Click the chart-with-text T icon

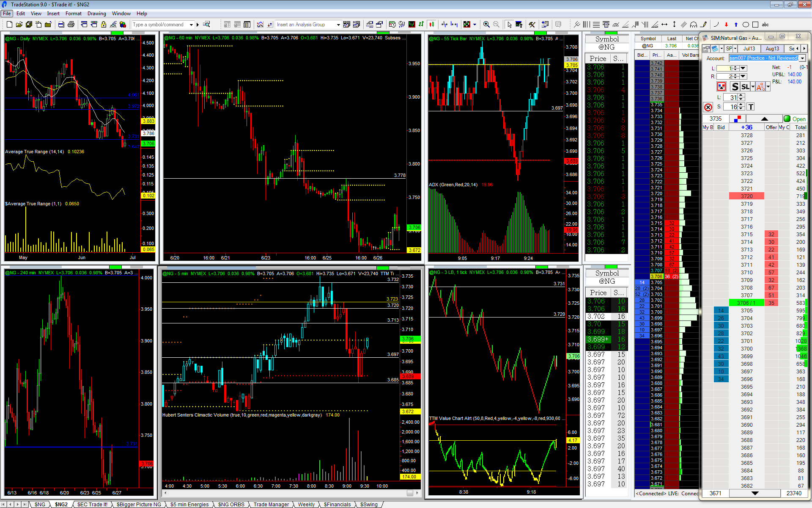[519, 25]
